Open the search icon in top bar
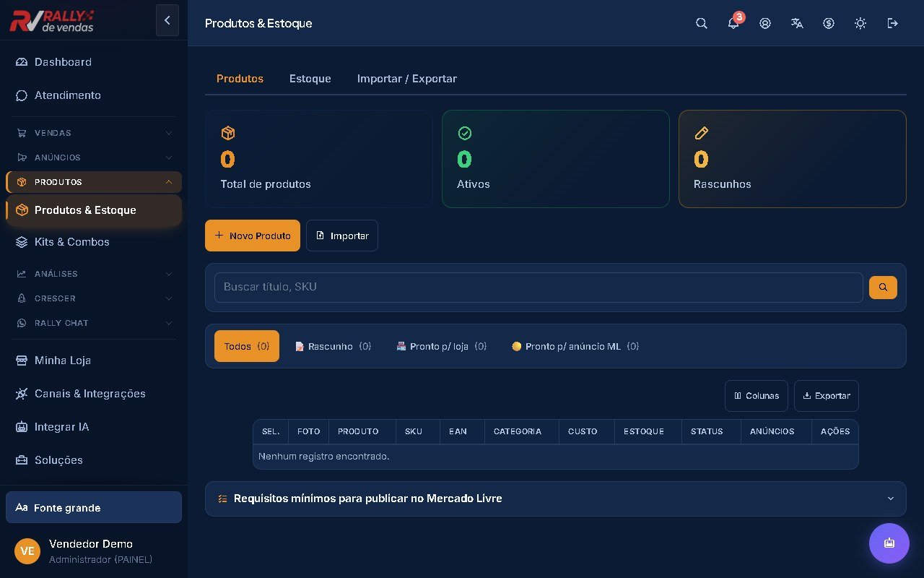The height and width of the screenshot is (578, 924). (x=702, y=23)
